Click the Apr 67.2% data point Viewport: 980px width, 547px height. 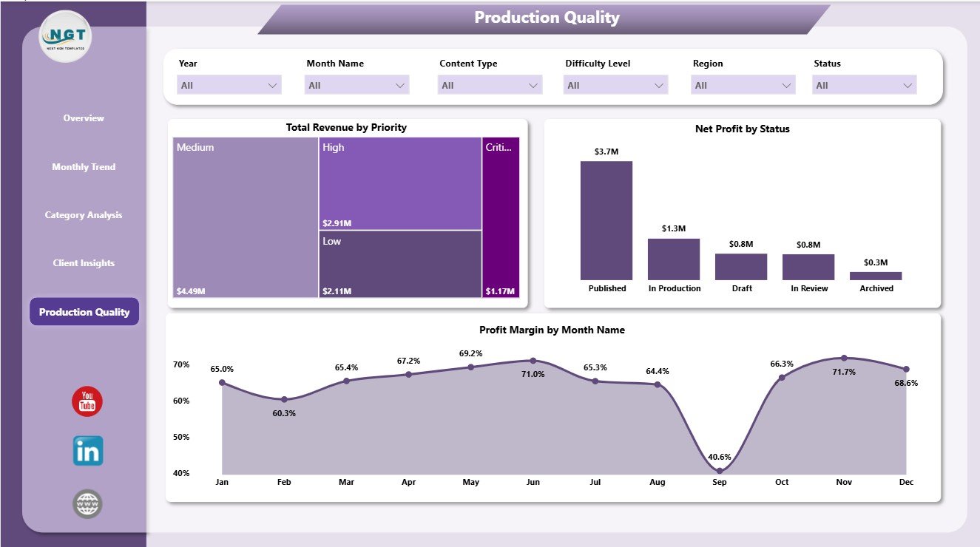point(409,375)
